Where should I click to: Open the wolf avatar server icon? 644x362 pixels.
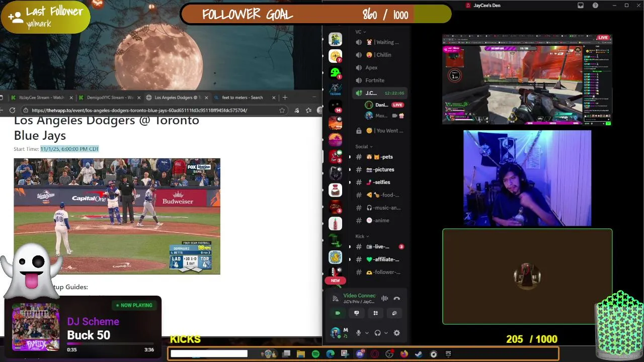click(335, 173)
